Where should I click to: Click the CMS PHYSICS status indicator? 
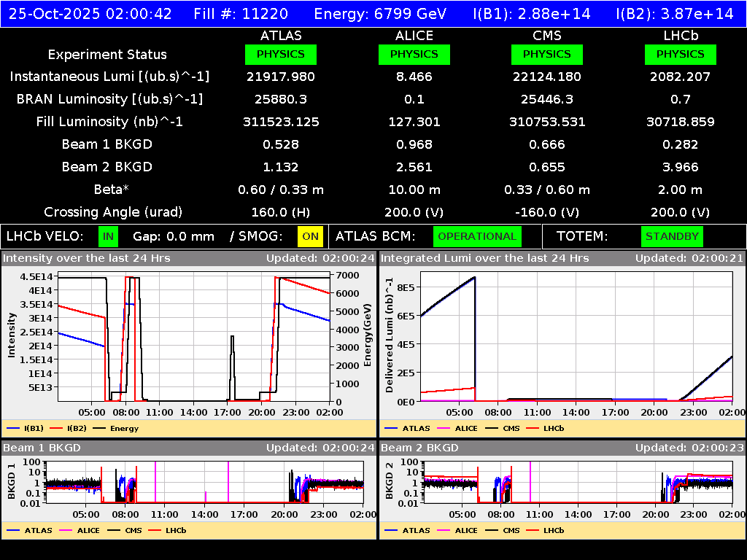coord(547,54)
